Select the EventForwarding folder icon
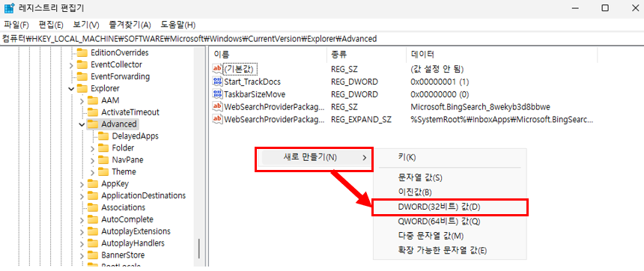The width and height of the screenshot is (644, 271). pos(83,76)
